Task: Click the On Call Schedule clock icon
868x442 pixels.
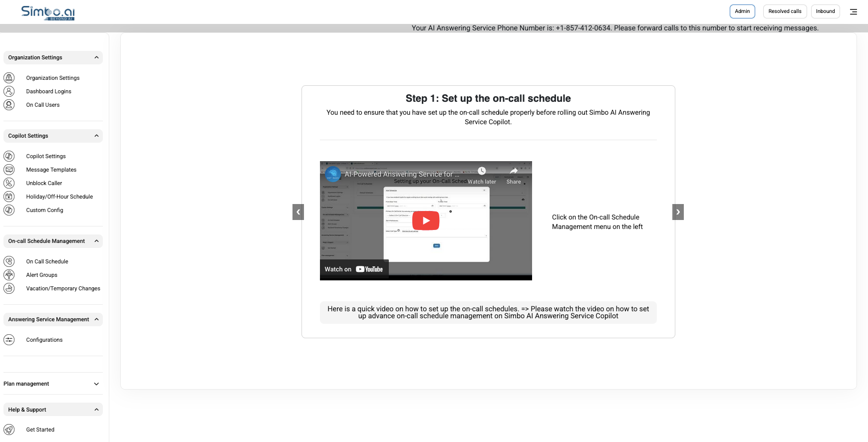Action: pyautogui.click(x=9, y=261)
